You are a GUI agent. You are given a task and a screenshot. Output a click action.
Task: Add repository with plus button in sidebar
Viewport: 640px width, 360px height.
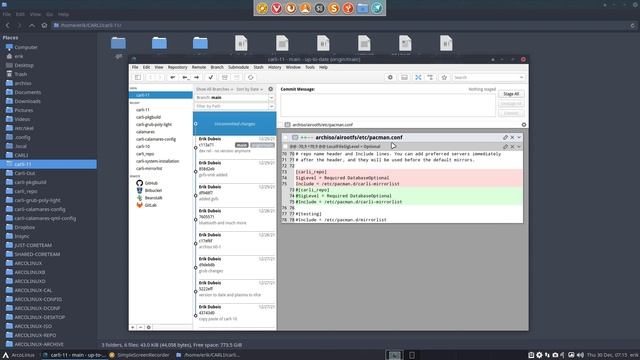click(x=132, y=327)
